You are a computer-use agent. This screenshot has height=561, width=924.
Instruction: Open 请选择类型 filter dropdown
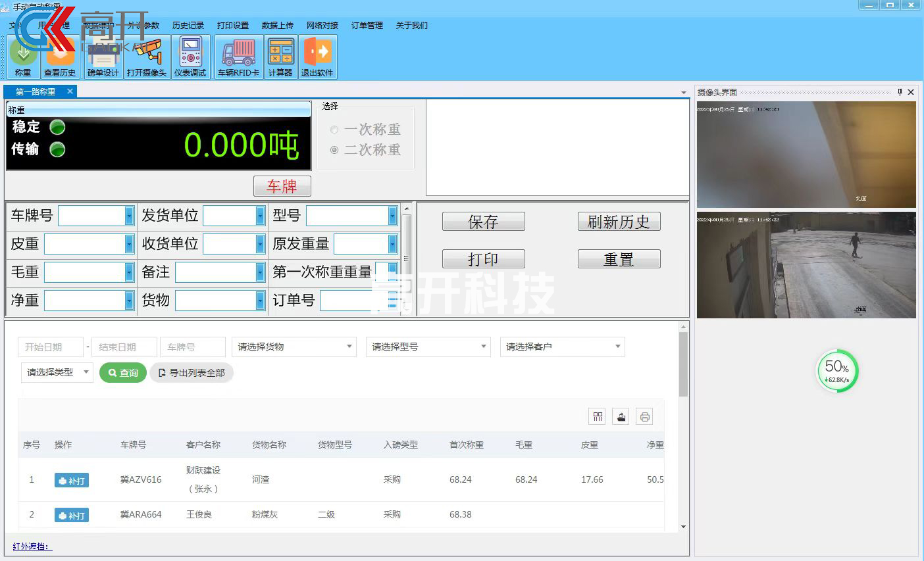pyautogui.click(x=57, y=372)
